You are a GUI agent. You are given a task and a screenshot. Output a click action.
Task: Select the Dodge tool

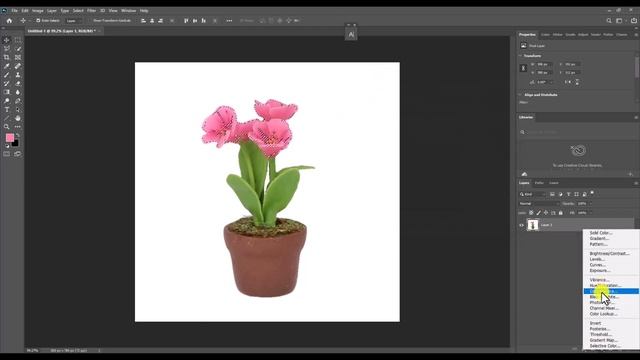click(x=7, y=101)
